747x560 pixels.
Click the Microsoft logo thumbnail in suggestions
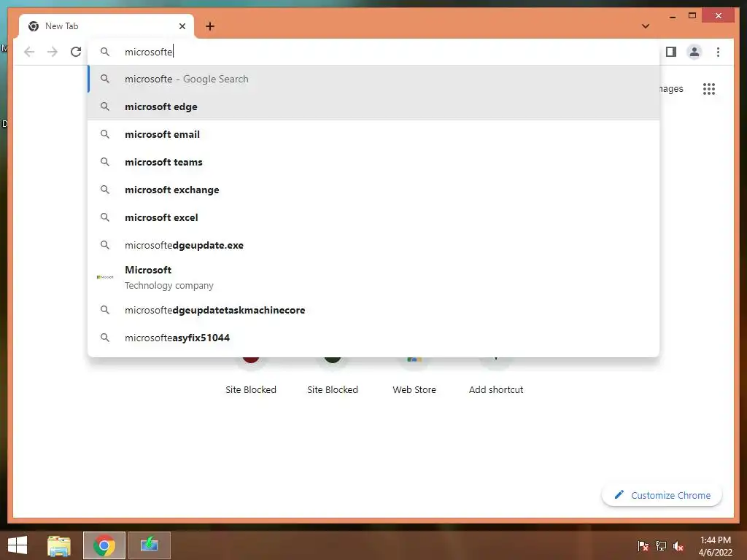point(105,277)
